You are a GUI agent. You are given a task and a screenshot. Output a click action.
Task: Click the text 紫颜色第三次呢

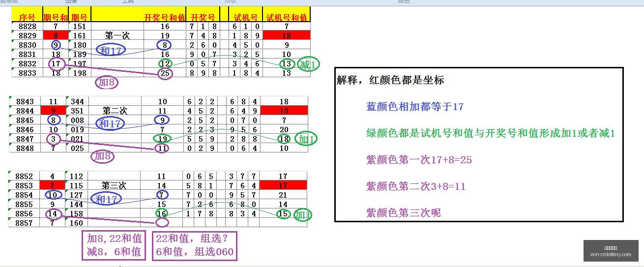(x=404, y=213)
